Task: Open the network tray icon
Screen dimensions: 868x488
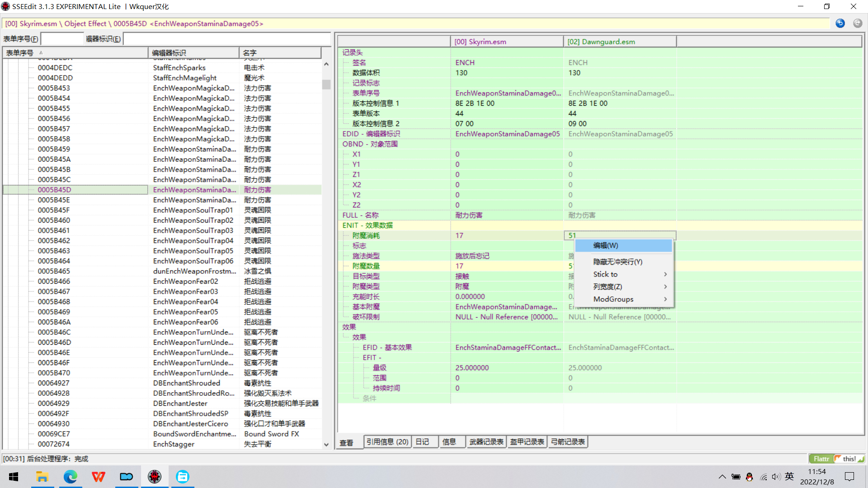Action: pyautogui.click(x=764, y=477)
